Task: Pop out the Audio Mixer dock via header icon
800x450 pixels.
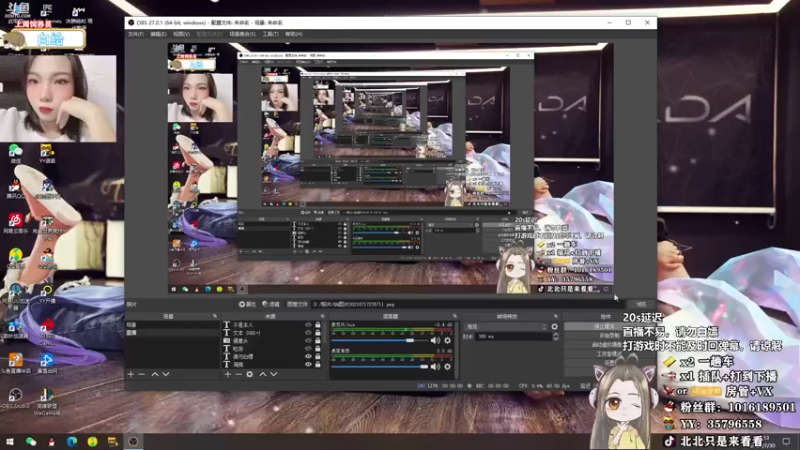Action: coord(455,316)
